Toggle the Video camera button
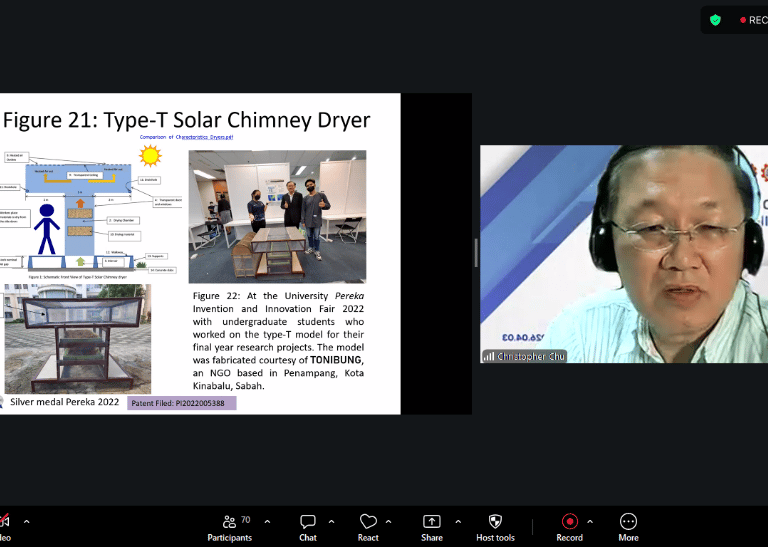768x547 pixels. click(5, 528)
